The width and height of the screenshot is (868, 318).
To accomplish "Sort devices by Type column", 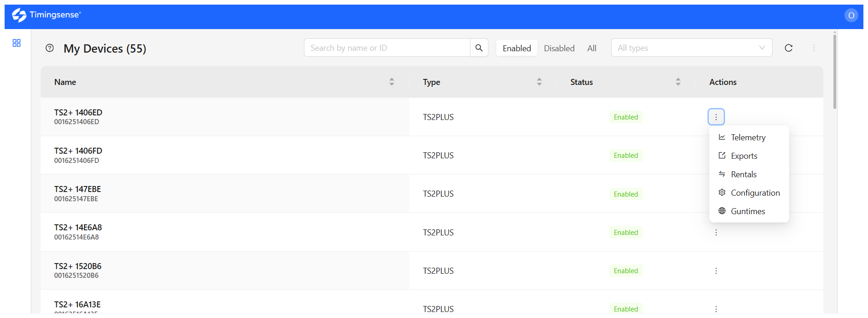I will point(539,82).
